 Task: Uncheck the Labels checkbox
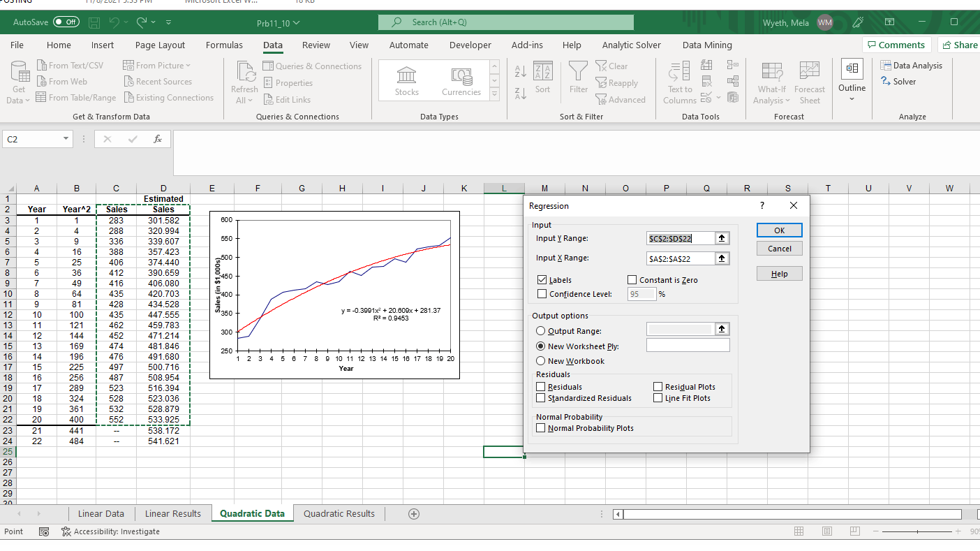(x=542, y=280)
